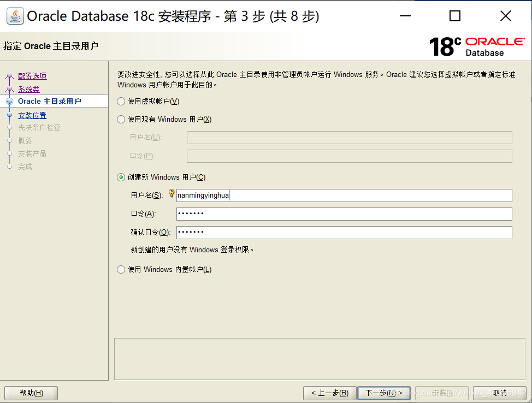Screen dimensions: 532x403
Task: Click the Oracle 18c Database logo
Action: pos(477,46)
